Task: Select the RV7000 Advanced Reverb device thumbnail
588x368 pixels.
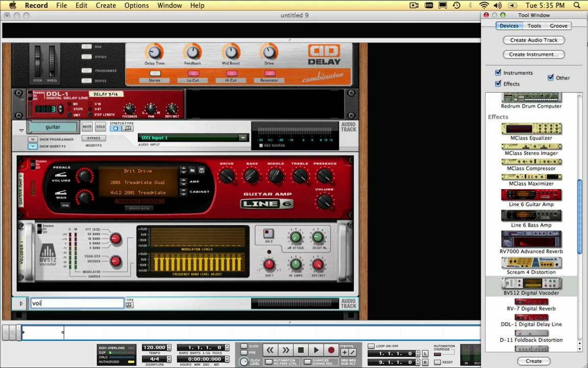Action: tap(531, 239)
